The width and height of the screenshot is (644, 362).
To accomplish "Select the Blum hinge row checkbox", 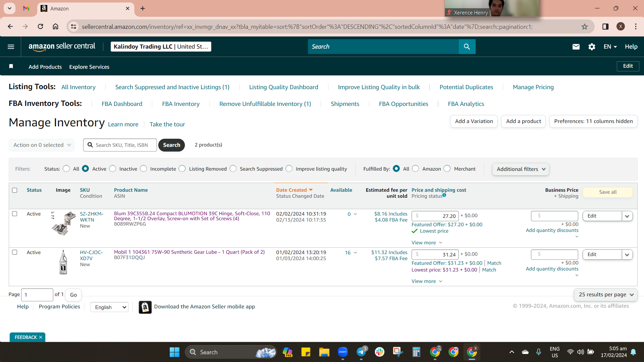I will coord(14,214).
